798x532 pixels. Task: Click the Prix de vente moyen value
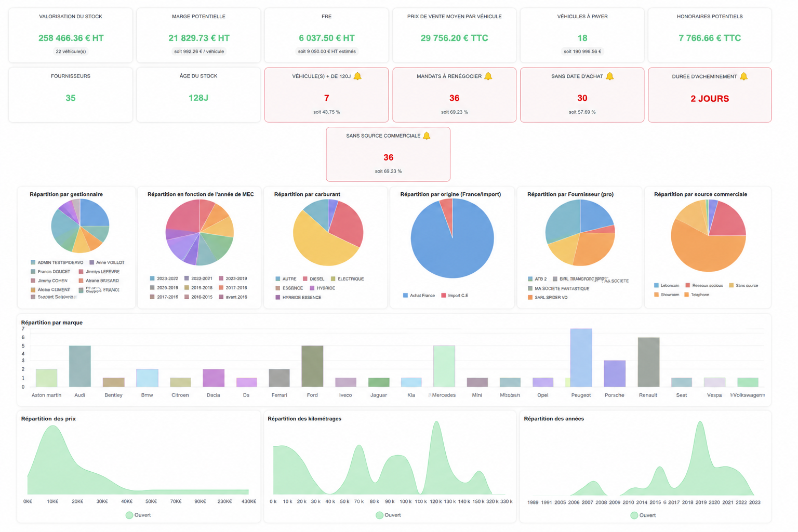[454, 38]
